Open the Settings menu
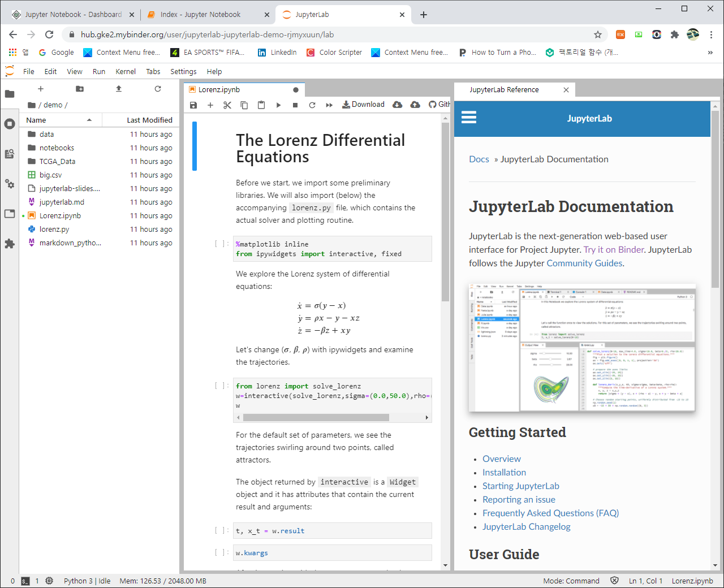 (184, 72)
